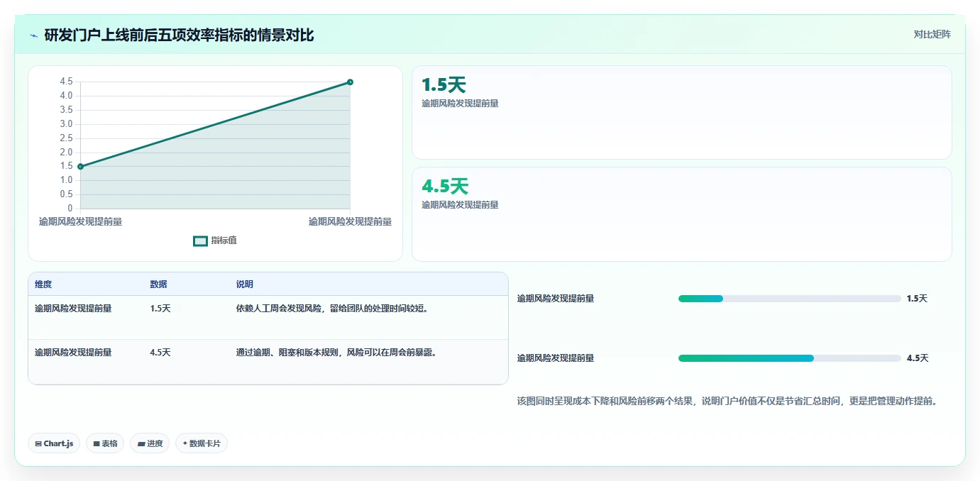
Task: Click the 4.5天 value beside the second progress bar
Action: [x=918, y=358]
